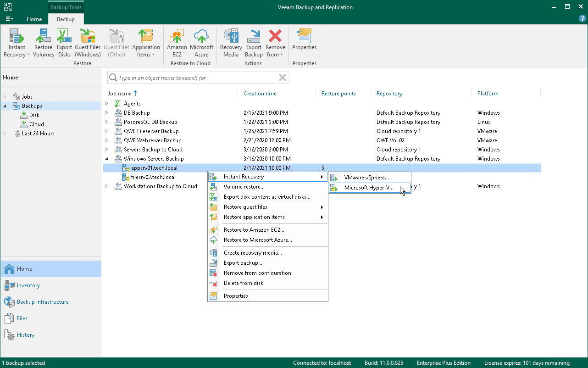Expand the DB Backup job row

point(107,113)
